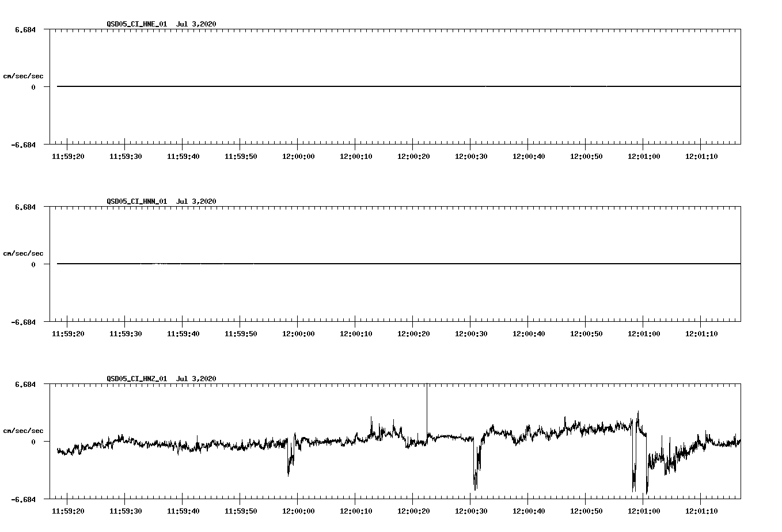
Task: Click the HNZ trace dip near 12:00:30
Action: click(x=476, y=466)
